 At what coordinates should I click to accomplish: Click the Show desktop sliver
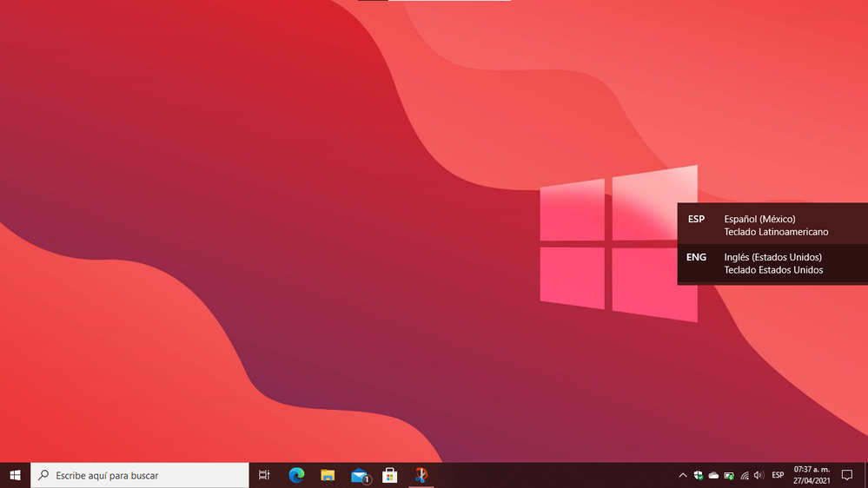pyautogui.click(x=865, y=475)
